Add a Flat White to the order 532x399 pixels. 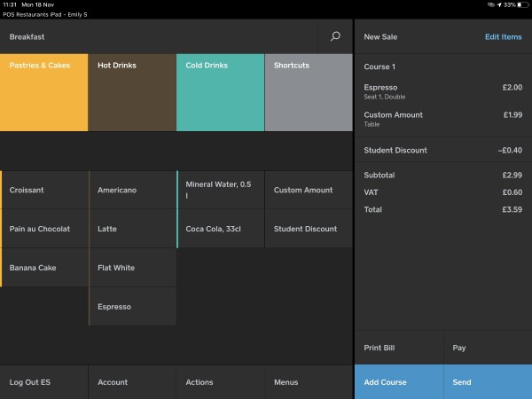click(x=132, y=268)
